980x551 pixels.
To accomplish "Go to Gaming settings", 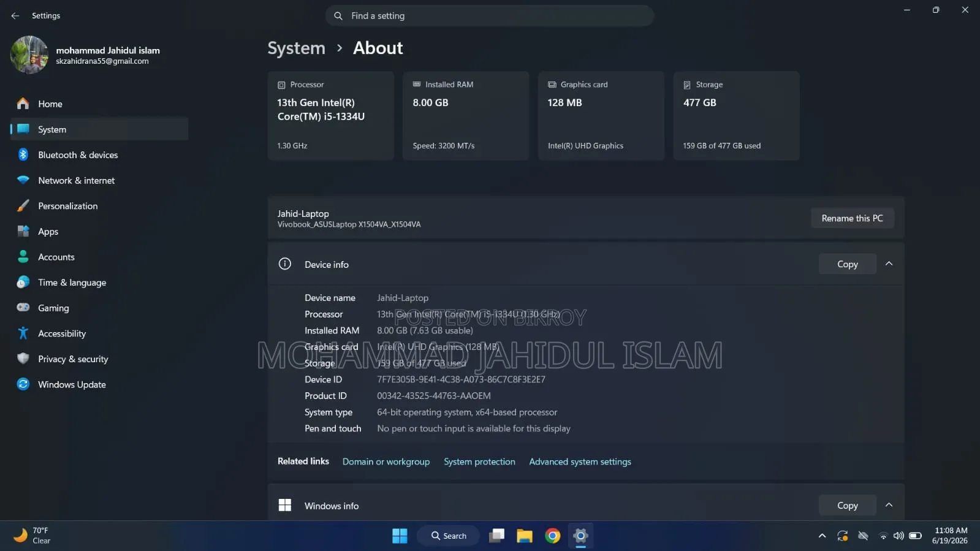I will click(99, 308).
